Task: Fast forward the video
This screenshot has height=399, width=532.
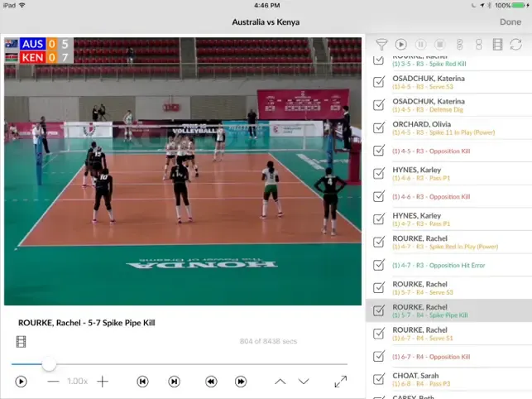Action: coord(241,382)
